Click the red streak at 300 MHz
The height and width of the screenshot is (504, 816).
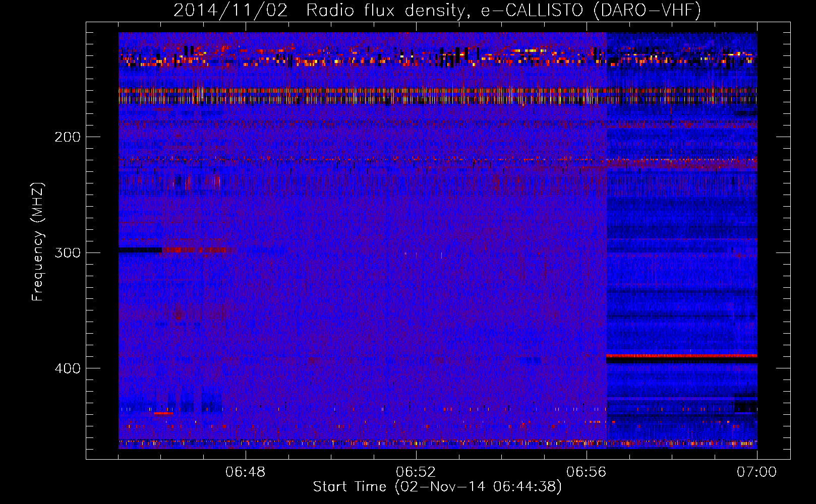point(197,250)
